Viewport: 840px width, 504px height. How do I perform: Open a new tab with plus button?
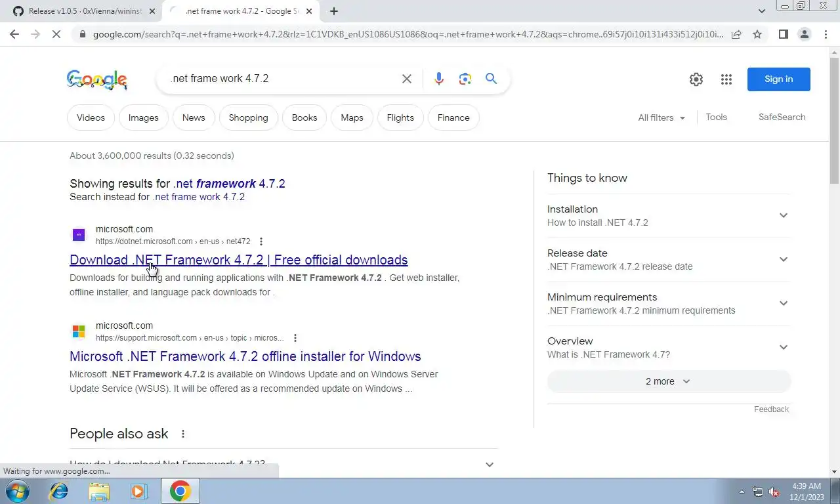click(334, 11)
